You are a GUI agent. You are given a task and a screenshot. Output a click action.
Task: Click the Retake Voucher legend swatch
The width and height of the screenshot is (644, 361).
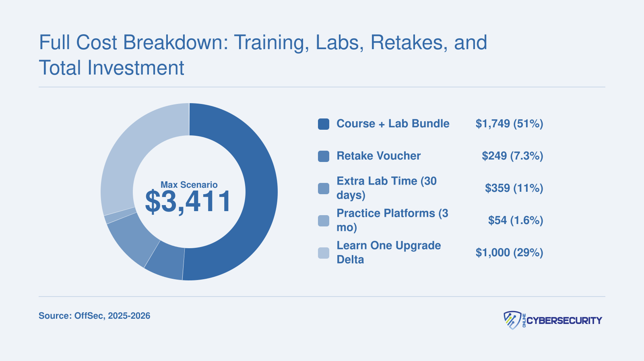coord(324,156)
